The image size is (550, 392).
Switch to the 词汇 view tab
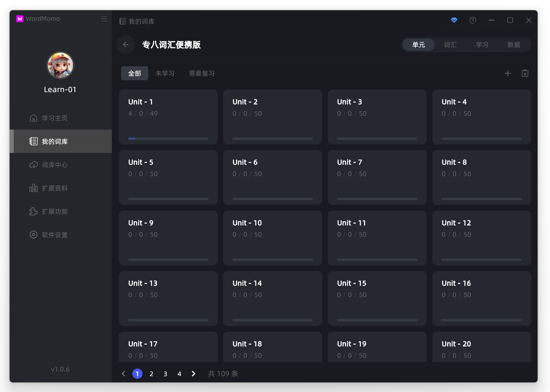(450, 45)
